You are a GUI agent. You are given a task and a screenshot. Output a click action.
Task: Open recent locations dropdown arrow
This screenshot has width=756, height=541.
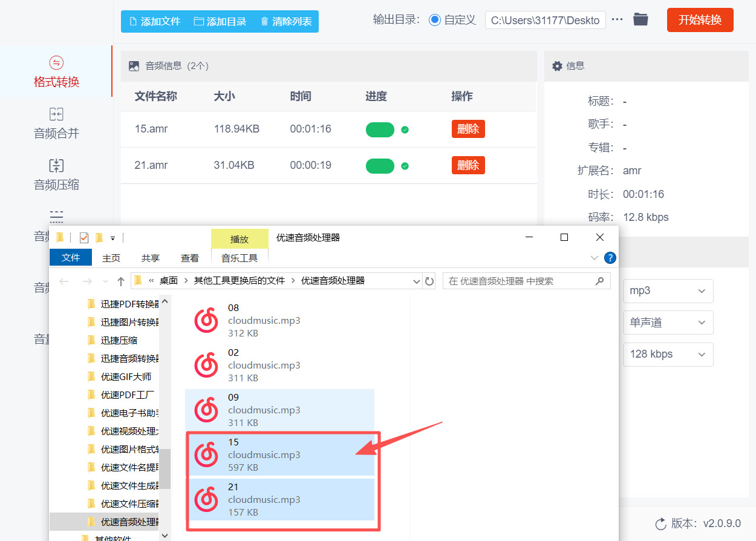[x=105, y=281]
